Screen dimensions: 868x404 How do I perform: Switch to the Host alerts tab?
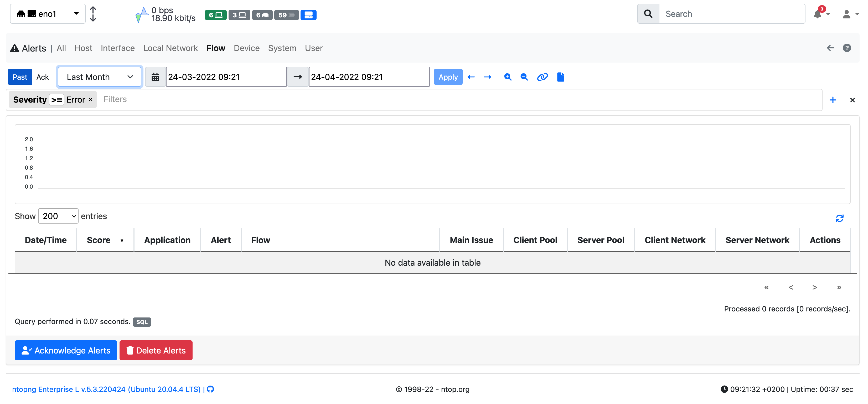83,48
